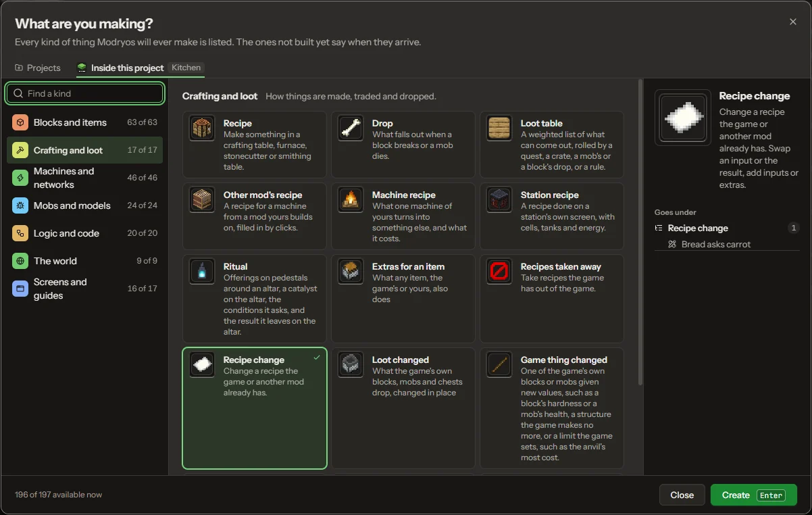Click the Recipe change row under Goes under
812x515 pixels.
pyautogui.click(x=727, y=228)
